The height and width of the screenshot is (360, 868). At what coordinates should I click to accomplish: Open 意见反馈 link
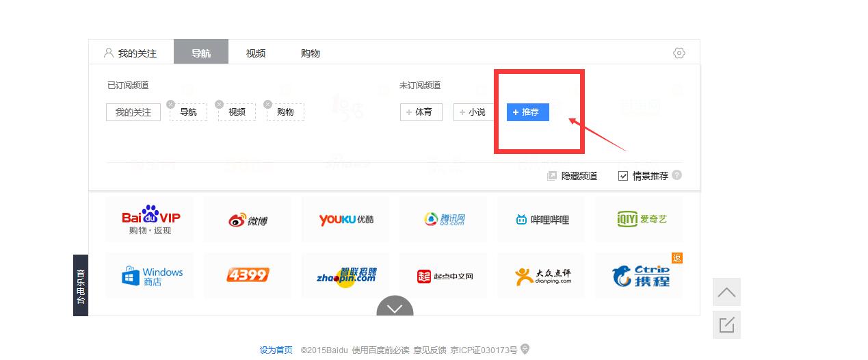click(x=430, y=350)
